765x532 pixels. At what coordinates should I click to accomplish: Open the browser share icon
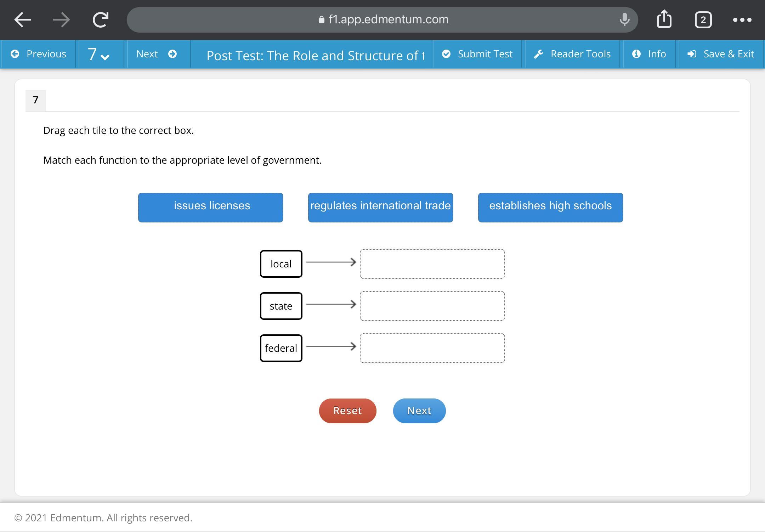(x=664, y=19)
